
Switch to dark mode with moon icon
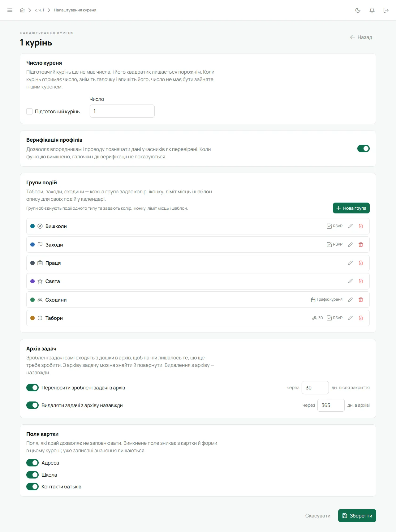pos(358,10)
